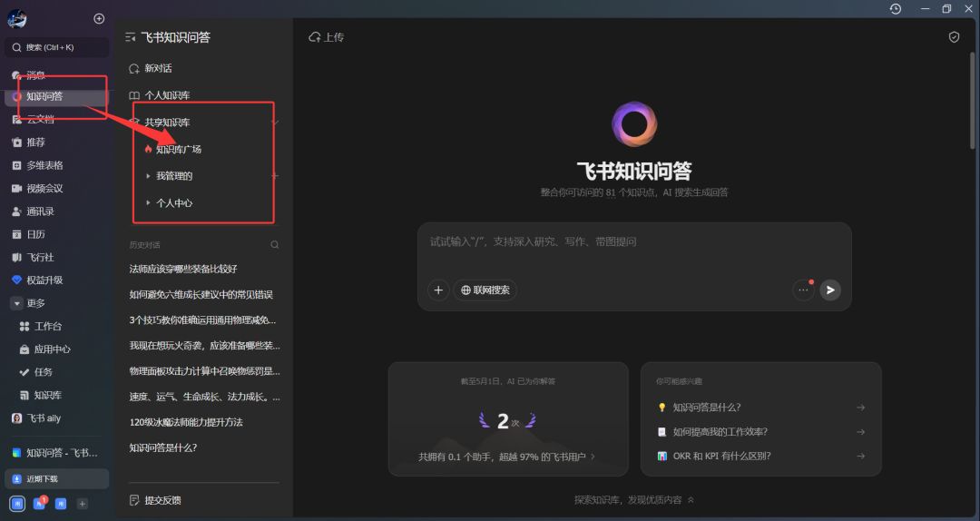Click 提交反馈 at sidebar bottom
The height and width of the screenshot is (521, 980).
pos(156,500)
